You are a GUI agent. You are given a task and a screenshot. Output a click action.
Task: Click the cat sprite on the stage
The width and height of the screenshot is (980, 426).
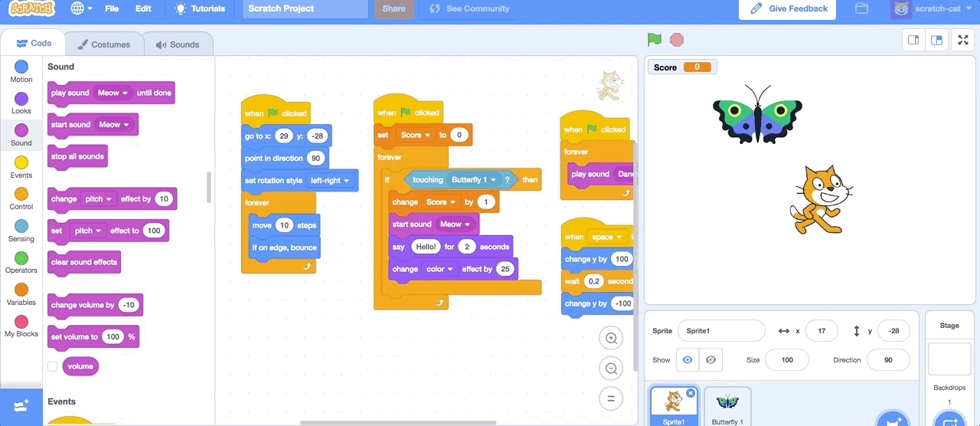821,199
